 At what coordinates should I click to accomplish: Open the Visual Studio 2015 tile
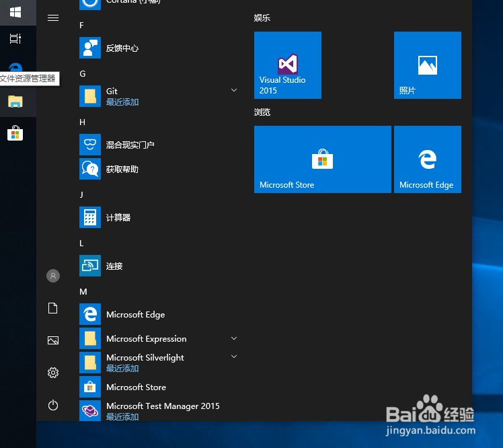pos(288,65)
